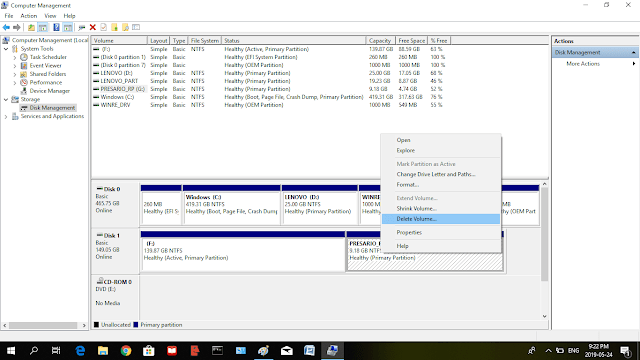Open the File menu

[9, 16]
